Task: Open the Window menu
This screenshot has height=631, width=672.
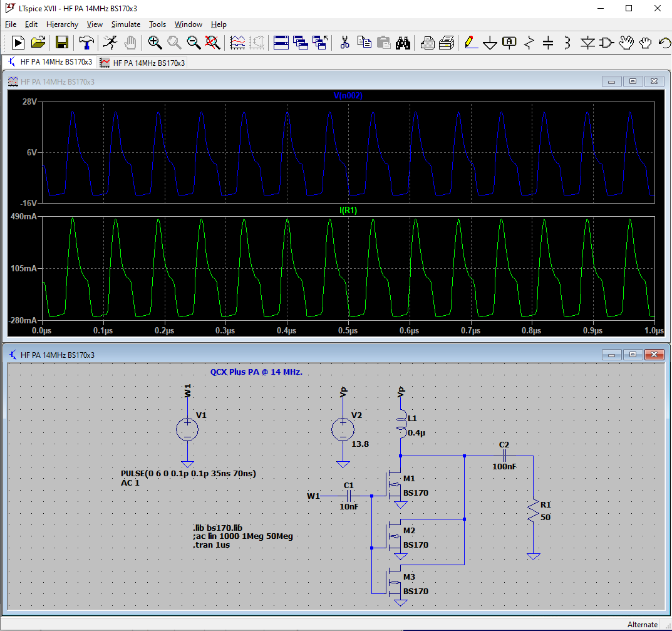Action: click(188, 24)
